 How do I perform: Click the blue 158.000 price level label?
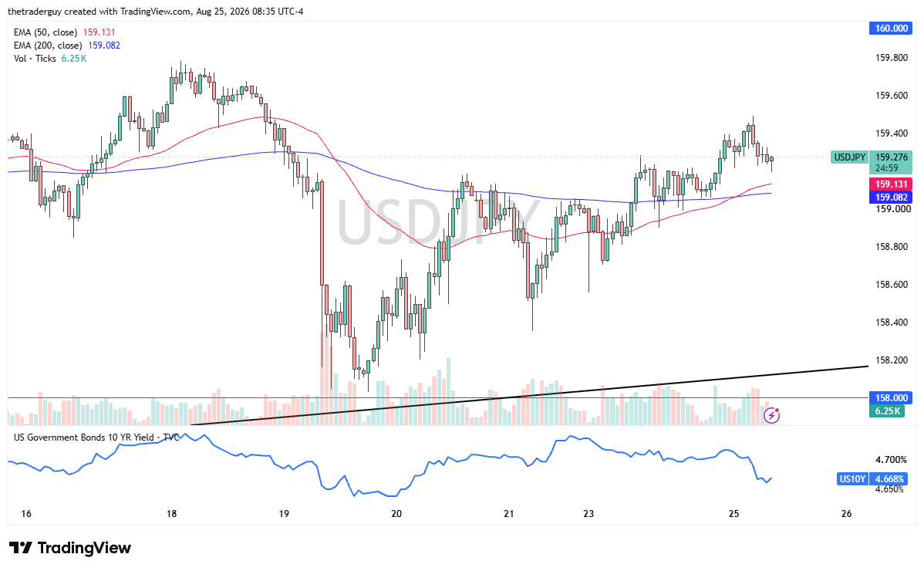click(891, 397)
